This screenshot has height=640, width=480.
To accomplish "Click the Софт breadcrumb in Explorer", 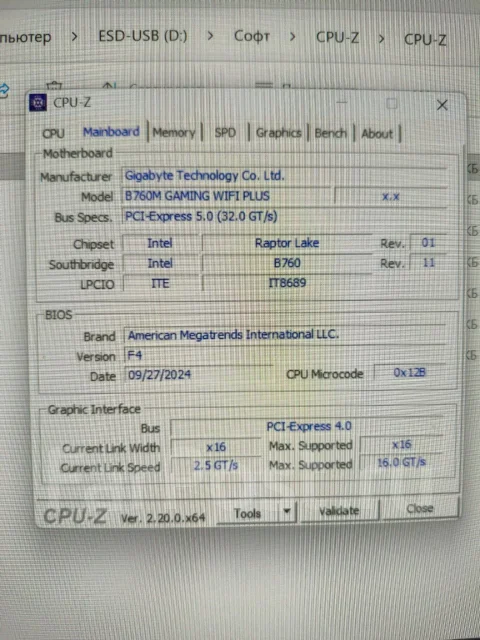I will [252, 36].
